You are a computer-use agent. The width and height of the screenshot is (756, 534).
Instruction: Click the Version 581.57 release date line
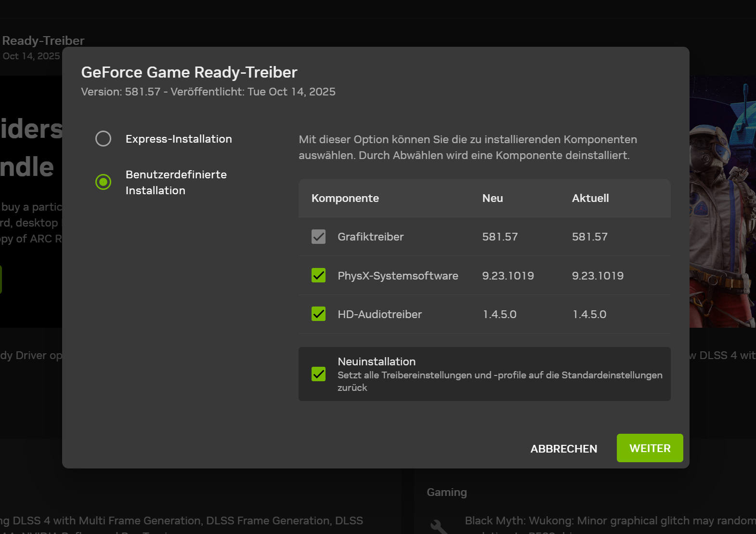pyautogui.click(x=208, y=92)
